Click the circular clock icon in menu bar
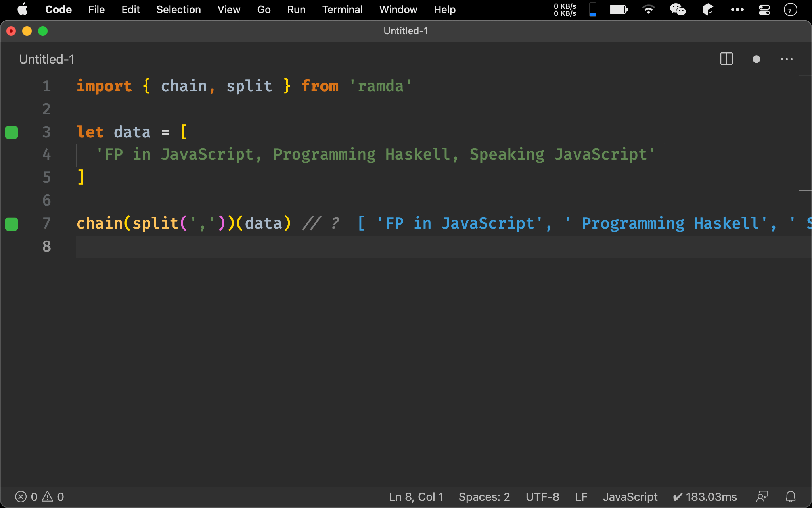The height and width of the screenshot is (508, 812). pos(790,9)
